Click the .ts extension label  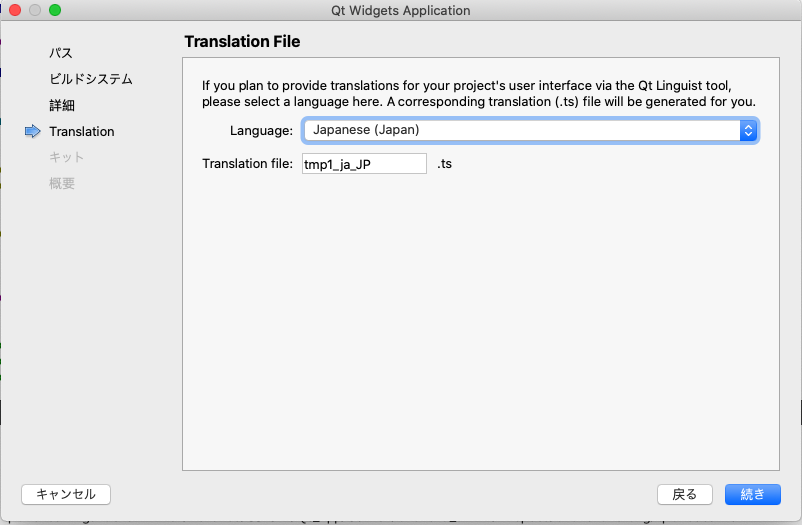[444, 164]
